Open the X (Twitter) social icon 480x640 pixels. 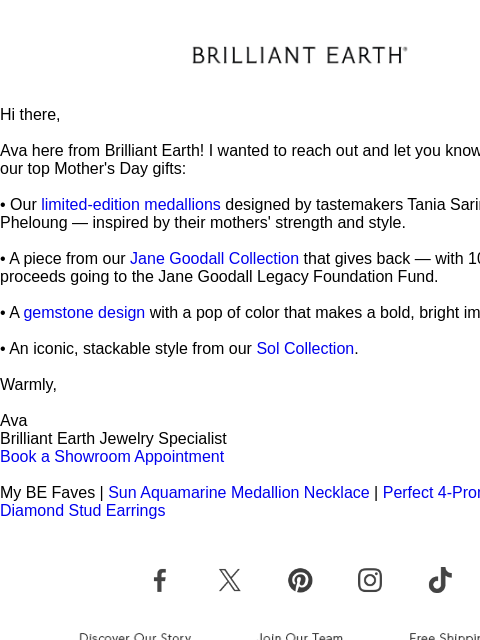[x=230, y=580]
